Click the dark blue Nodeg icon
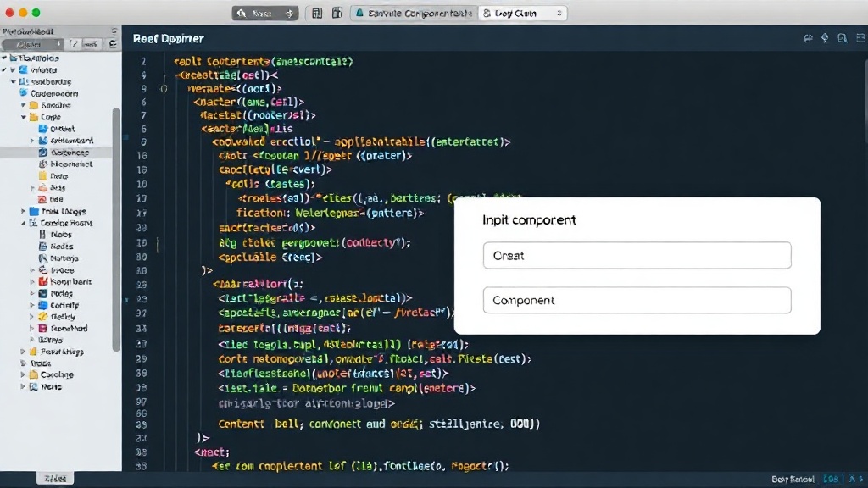 point(42,293)
